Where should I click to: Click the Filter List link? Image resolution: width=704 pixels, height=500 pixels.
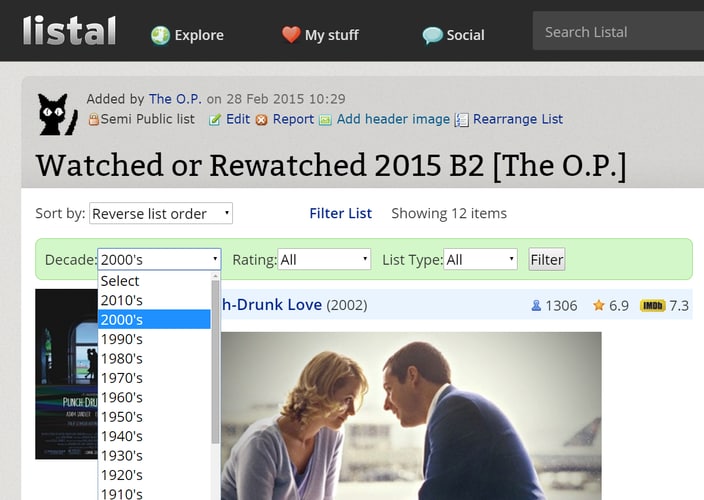340,213
